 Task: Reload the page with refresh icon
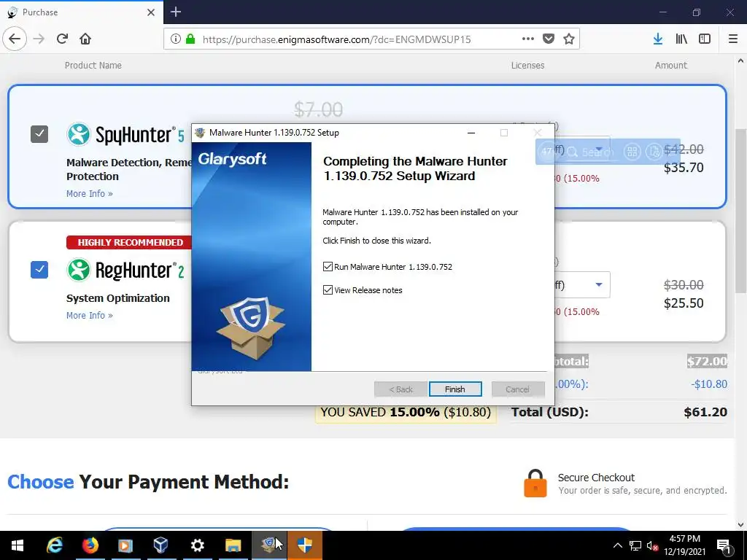tap(62, 39)
